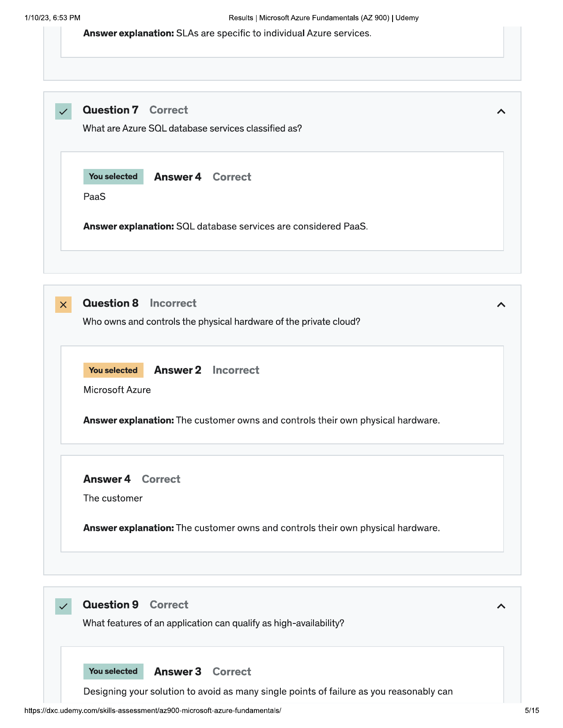563x728 pixels.
Task: Open the dxc.udemy.com skills-assessment URL
Action: [153, 710]
